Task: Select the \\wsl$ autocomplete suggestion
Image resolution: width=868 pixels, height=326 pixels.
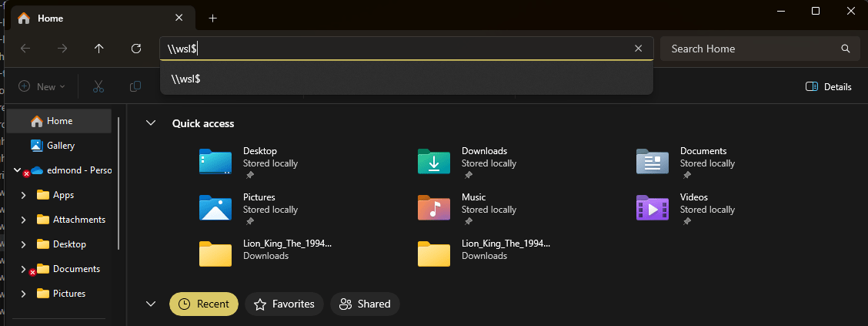Action: pyautogui.click(x=406, y=79)
